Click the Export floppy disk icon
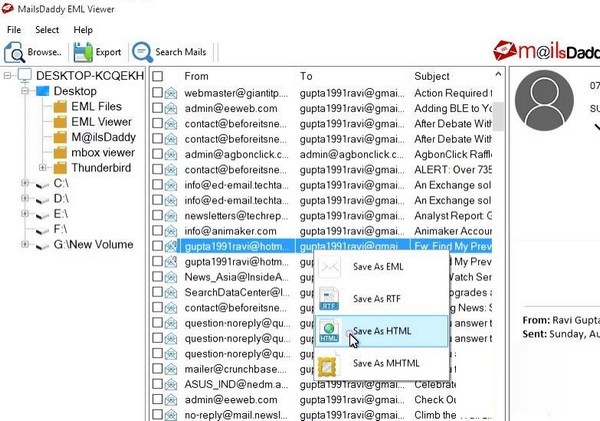The height and width of the screenshot is (421, 600). [83, 52]
